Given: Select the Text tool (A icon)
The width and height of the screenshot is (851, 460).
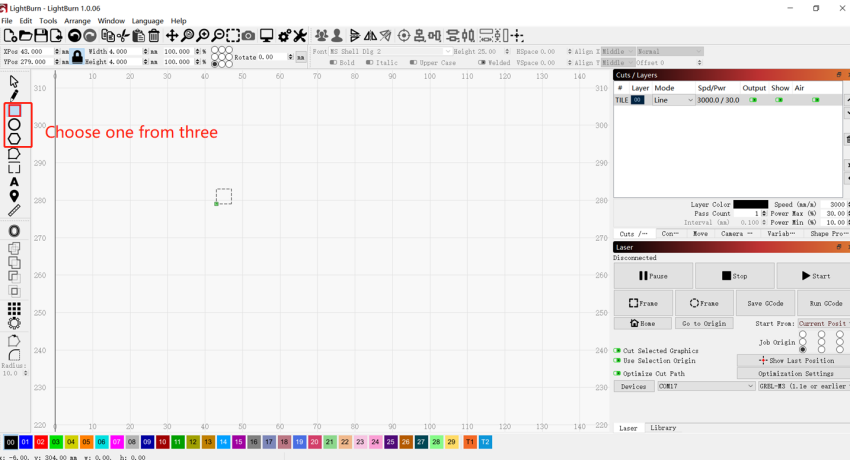Looking at the screenshot, I should click(14, 182).
